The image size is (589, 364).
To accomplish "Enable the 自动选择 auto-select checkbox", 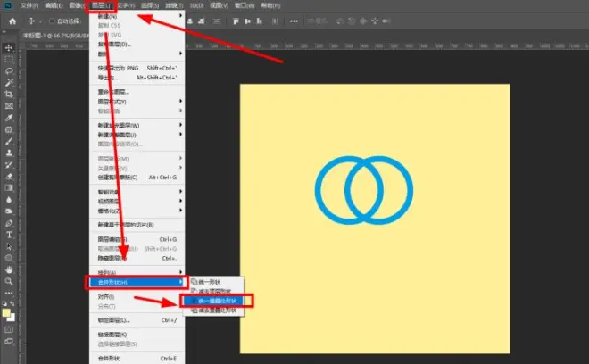I will [x=52, y=21].
